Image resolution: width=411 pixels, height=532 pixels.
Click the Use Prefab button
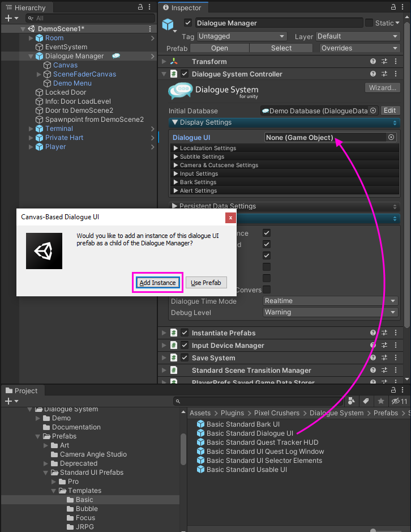point(206,283)
